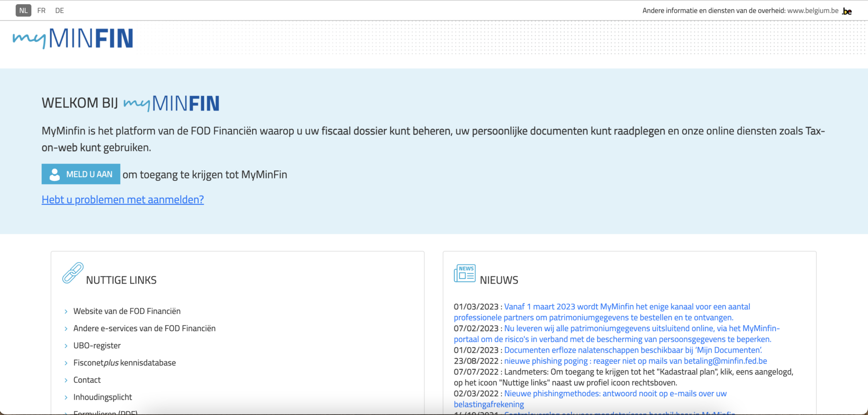Click chevron before Andere e-services
Viewport: 868px width, 415px height.
[66, 329]
